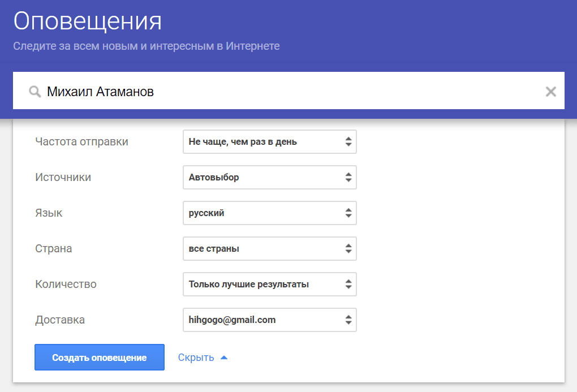
Task: Click the Количество label text
Action: point(66,285)
